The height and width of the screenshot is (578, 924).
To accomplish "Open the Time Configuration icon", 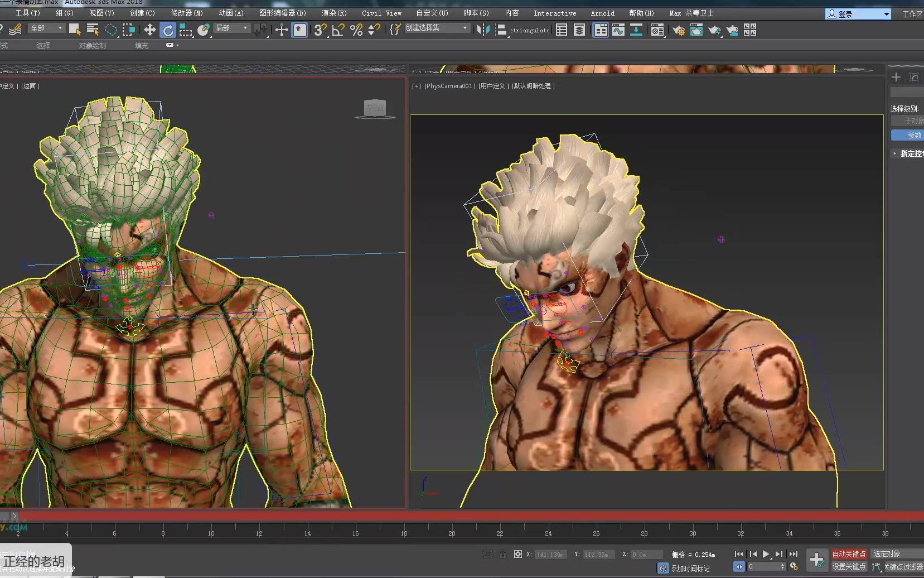I will (x=794, y=566).
